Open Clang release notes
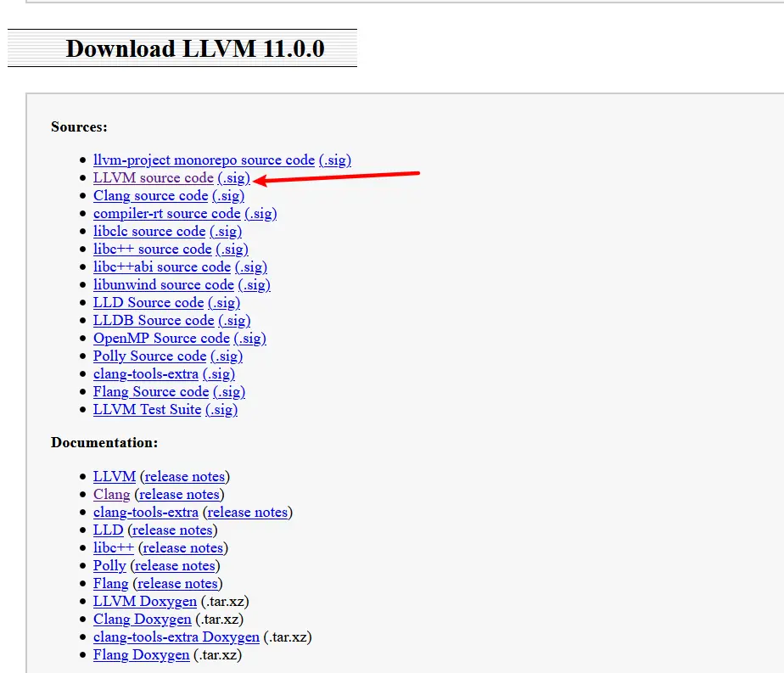This screenshot has height=673, width=784. click(x=179, y=495)
